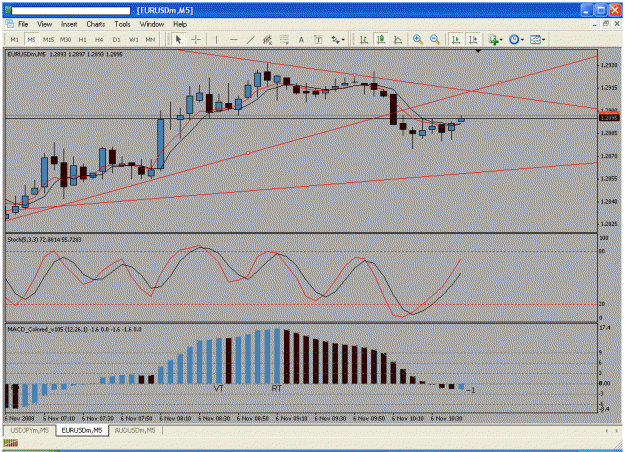Viewport: 625px width, 452px height.
Task: Click the -1 label beside MACD bars
Action: [470, 390]
